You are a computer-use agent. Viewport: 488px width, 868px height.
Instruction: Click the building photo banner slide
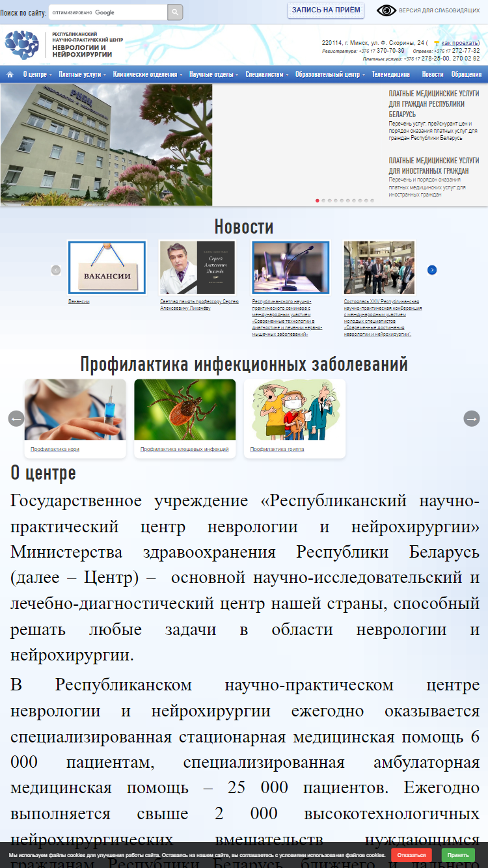point(107,144)
